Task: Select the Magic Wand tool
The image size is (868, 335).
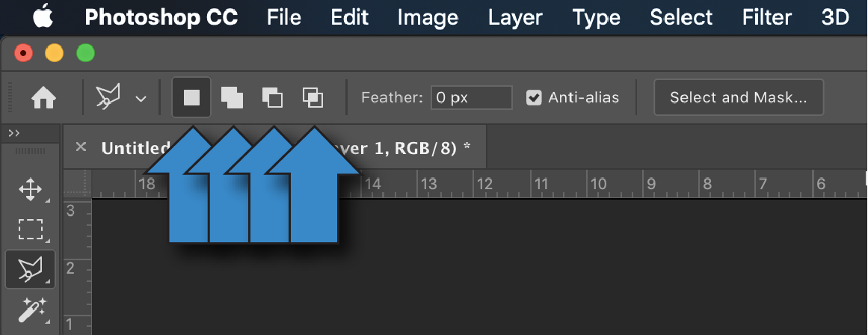Action: [x=30, y=309]
